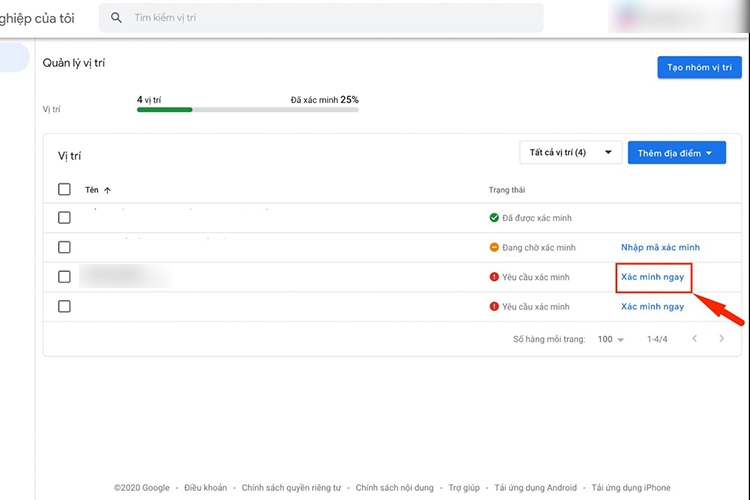The width and height of the screenshot is (750, 500).
Task: Click the highlighted Xác minh ngay link
Action: click(652, 277)
